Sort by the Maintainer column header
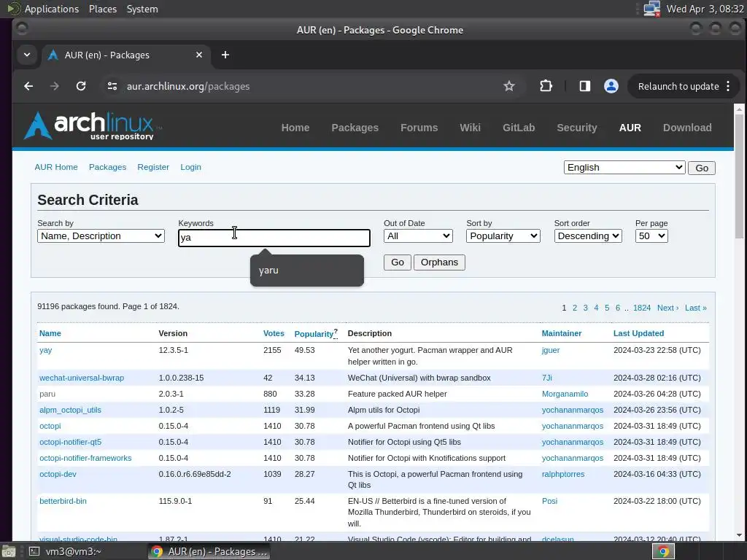The width and height of the screenshot is (747, 560). pyautogui.click(x=561, y=333)
